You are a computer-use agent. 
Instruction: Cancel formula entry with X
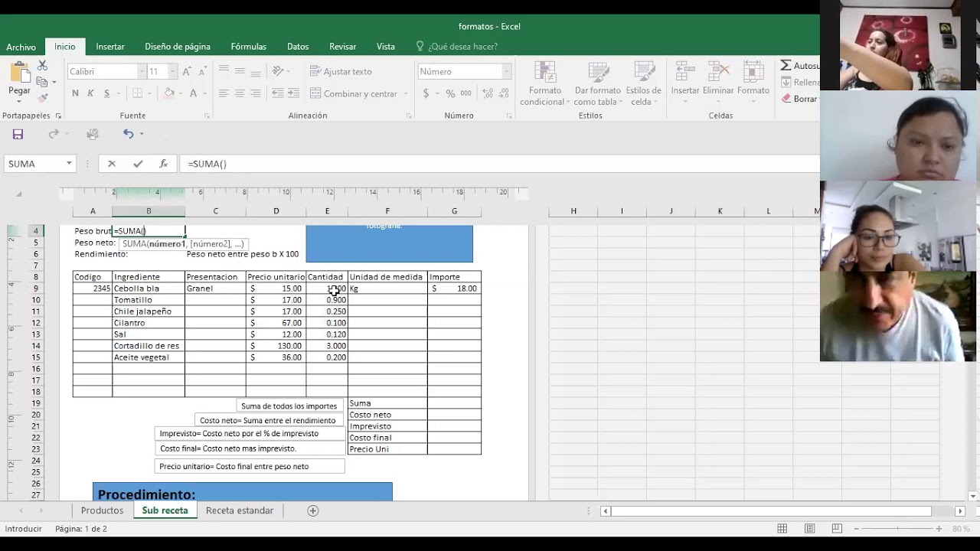point(112,164)
